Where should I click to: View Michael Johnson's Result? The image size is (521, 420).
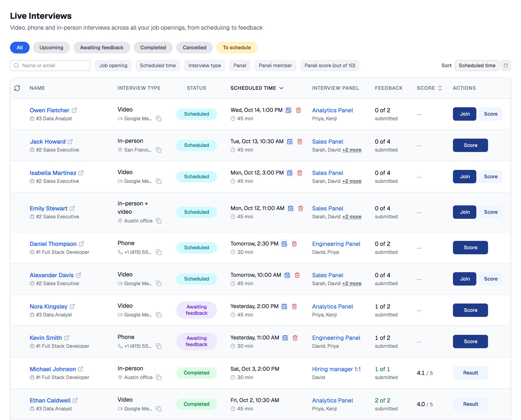(470, 373)
